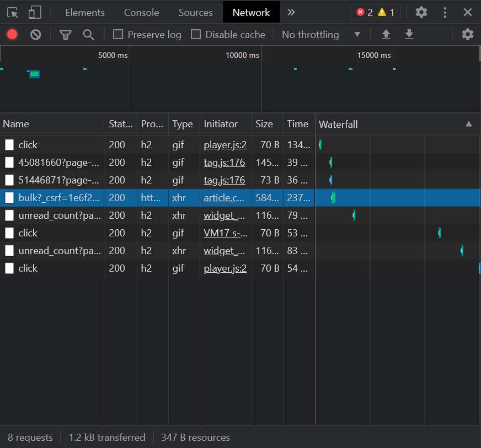Clear the network log
The height and width of the screenshot is (448, 481).
coord(36,35)
